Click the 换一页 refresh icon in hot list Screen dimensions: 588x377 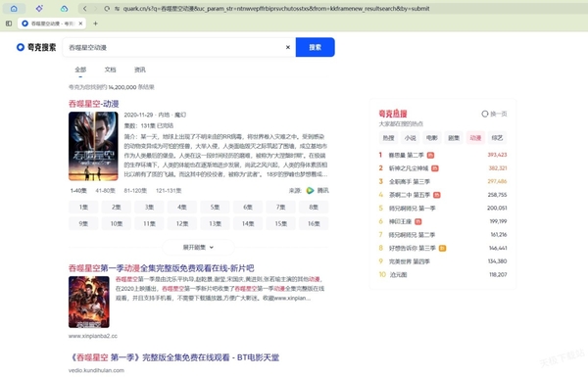click(x=485, y=114)
